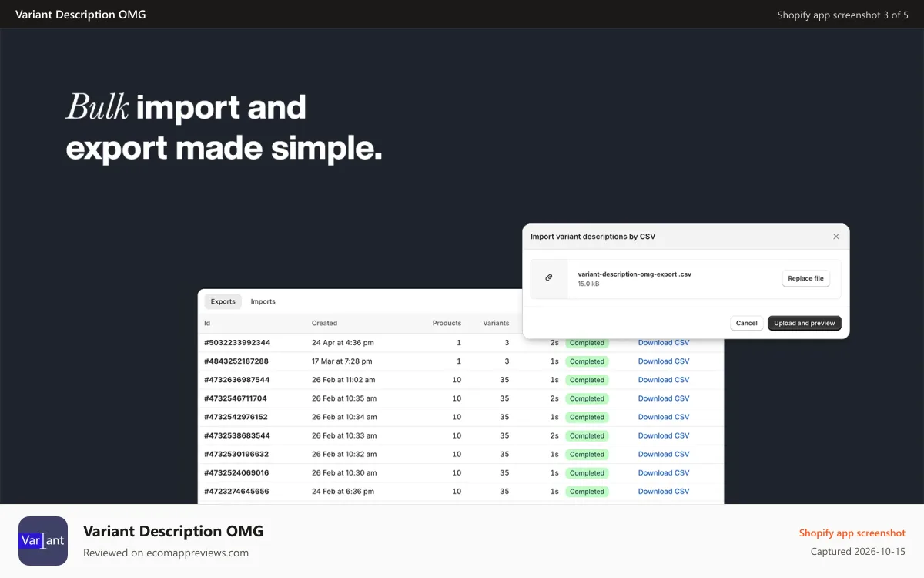Select export id #4732524069016
Screen dimensions: 924x578
tap(236, 472)
